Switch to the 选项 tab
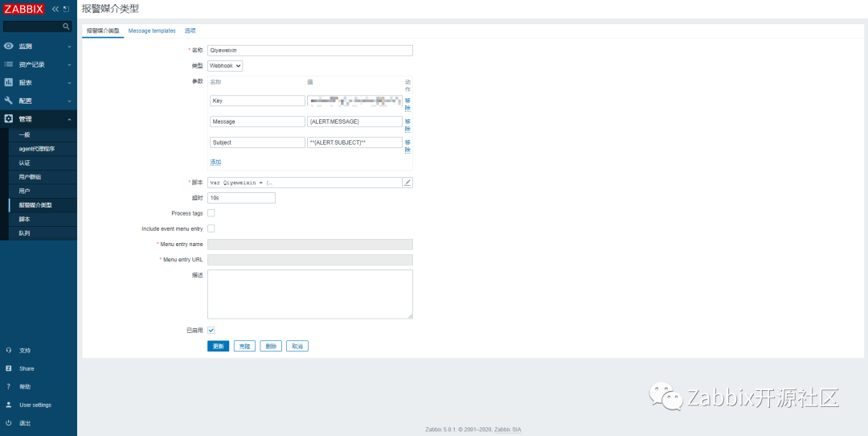 pos(190,31)
